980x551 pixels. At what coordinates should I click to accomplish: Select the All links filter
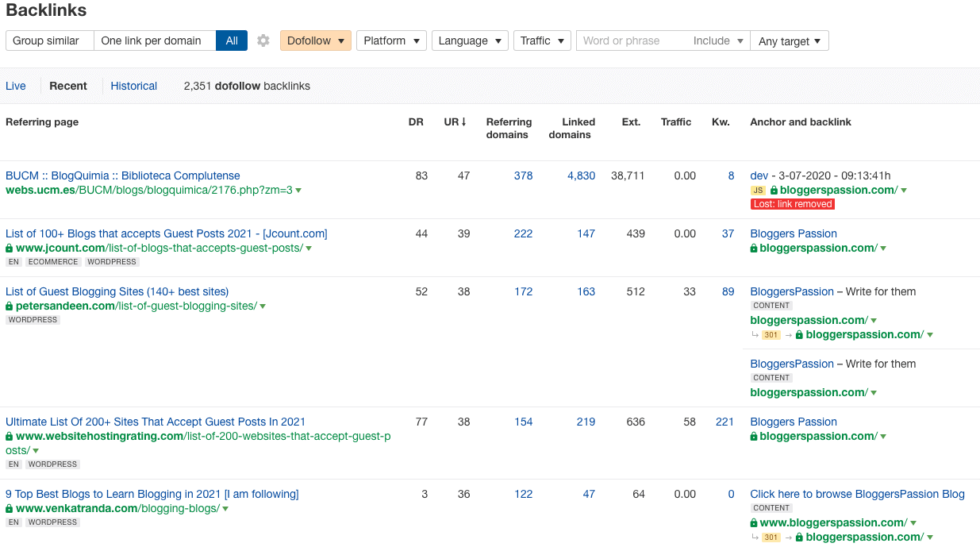tap(231, 40)
